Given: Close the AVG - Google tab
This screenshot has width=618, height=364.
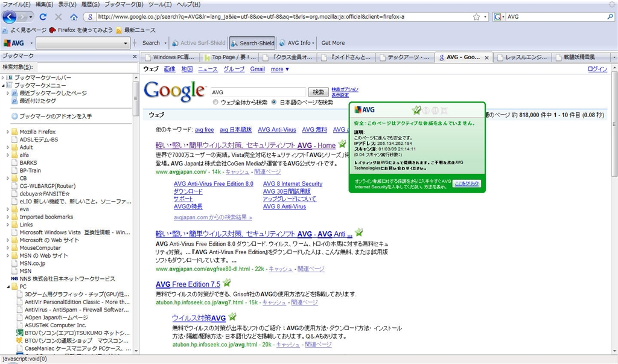Looking at the screenshot, I should pos(486,57).
